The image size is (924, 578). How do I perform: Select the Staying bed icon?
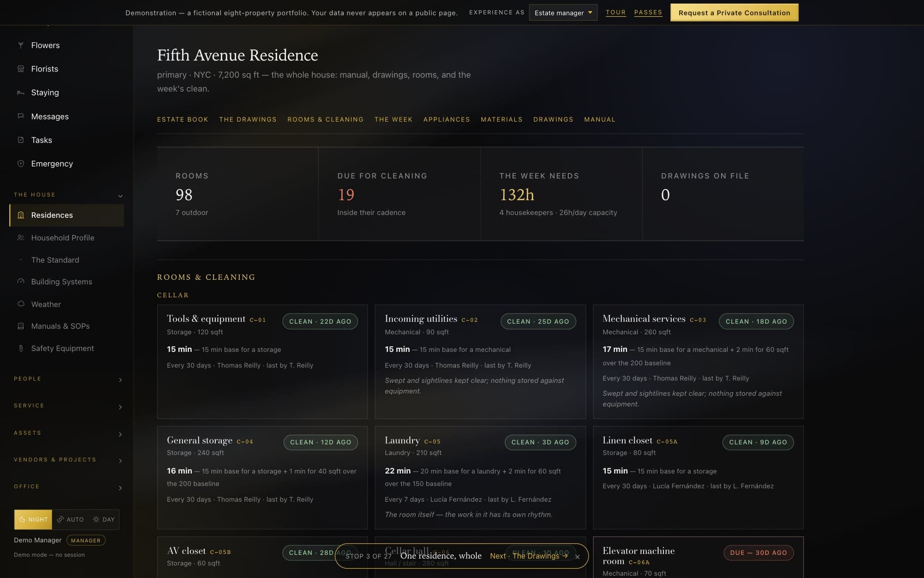click(21, 92)
